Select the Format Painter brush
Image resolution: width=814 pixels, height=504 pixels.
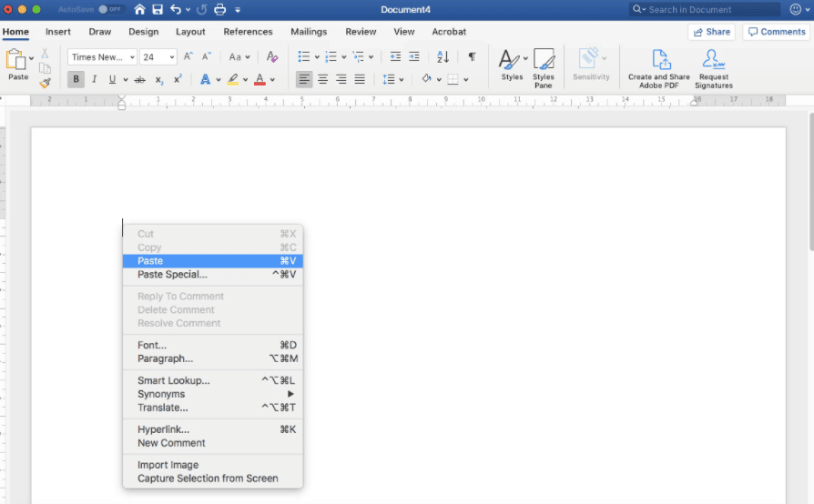pyautogui.click(x=46, y=83)
